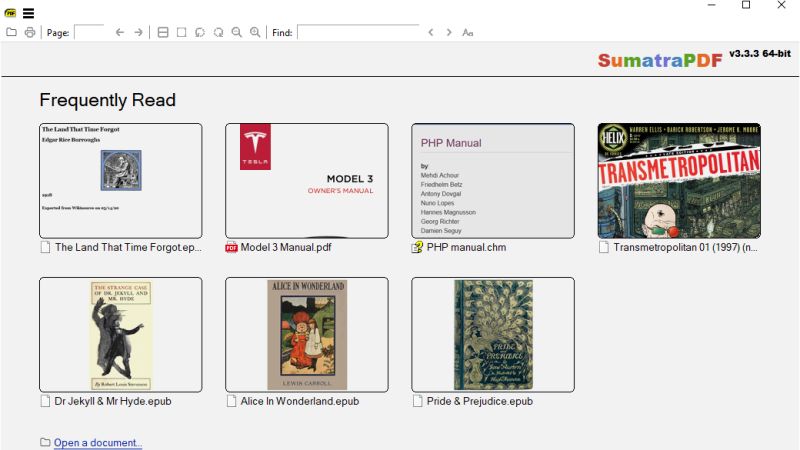Open Alice in Wonderland cover thumbnail

click(x=307, y=335)
